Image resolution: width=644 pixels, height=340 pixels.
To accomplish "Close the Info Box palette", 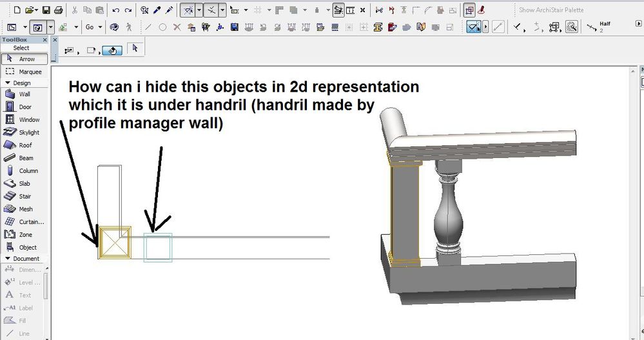I will (x=55, y=40).
